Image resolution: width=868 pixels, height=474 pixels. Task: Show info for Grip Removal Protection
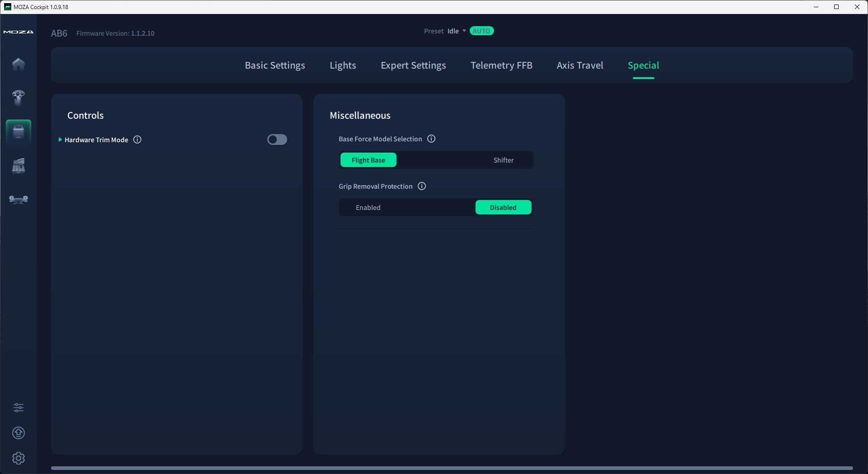(x=422, y=186)
